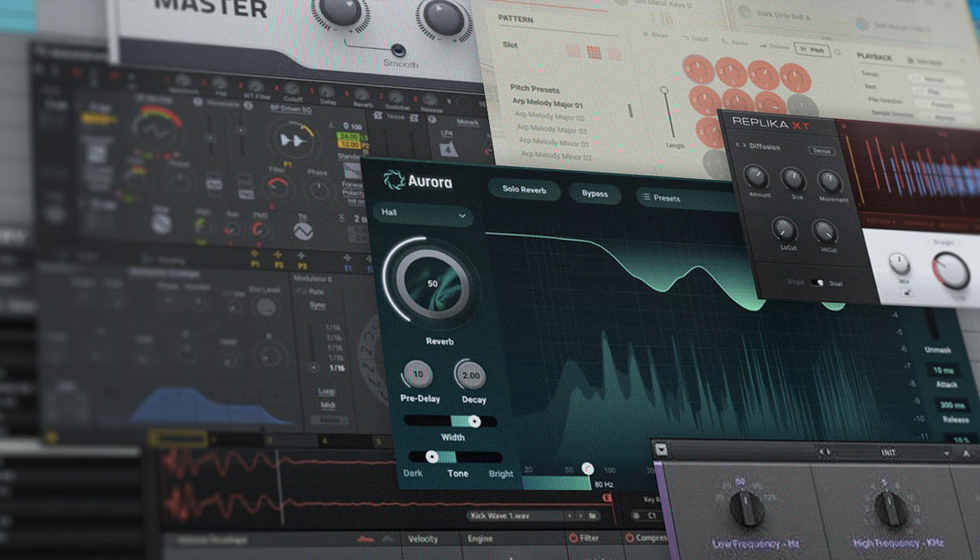Click the Decay knob showing 2.00
The width and height of the screenshot is (980, 560).
point(470,375)
